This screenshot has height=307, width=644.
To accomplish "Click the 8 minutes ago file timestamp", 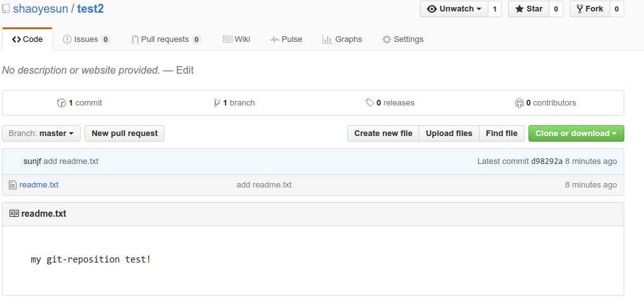I will 591,185.
